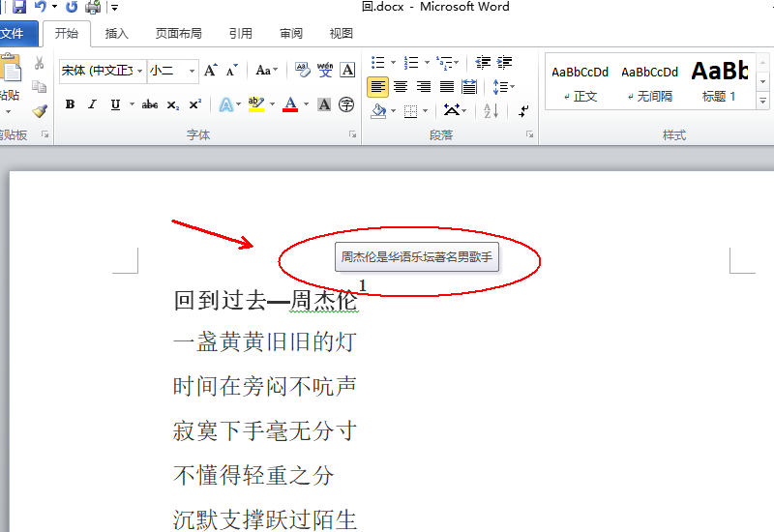This screenshot has width=774, height=532.
Task: Open the 引用 tab
Action: [x=241, y=34]
